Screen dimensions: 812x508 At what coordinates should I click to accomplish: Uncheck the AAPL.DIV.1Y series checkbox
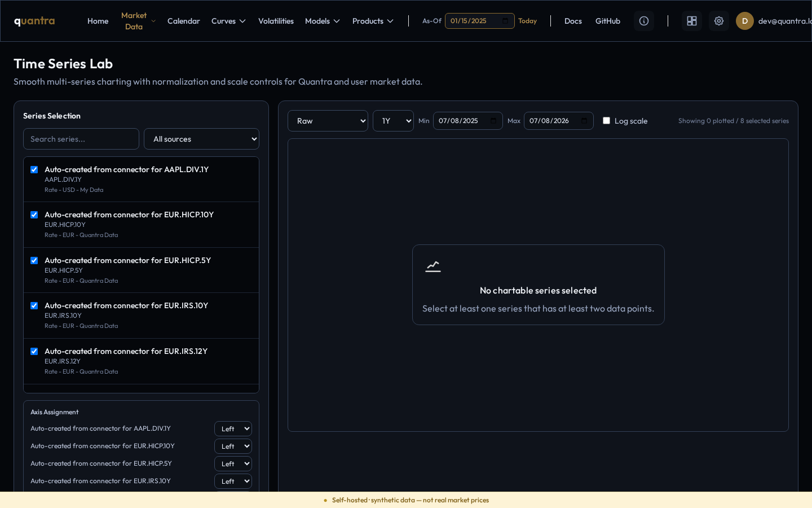[34, 169]
